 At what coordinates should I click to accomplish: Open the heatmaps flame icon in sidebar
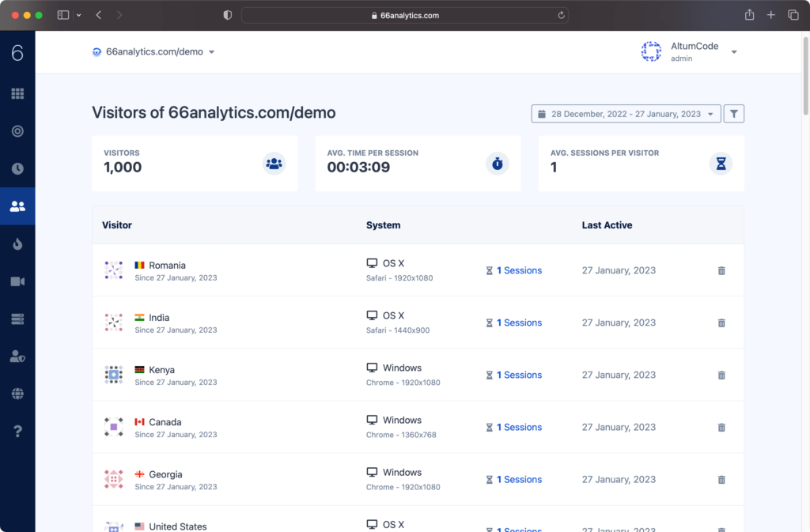coord(17,244)
